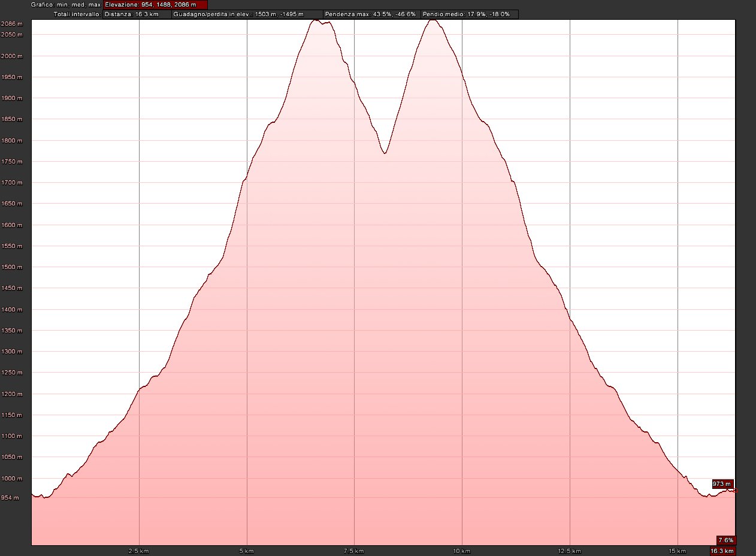Image resolution: width=756 pixels, height=556 pixels.
Task: Click the 2086 m elevation axis label
Action: [x=12, y=24]
